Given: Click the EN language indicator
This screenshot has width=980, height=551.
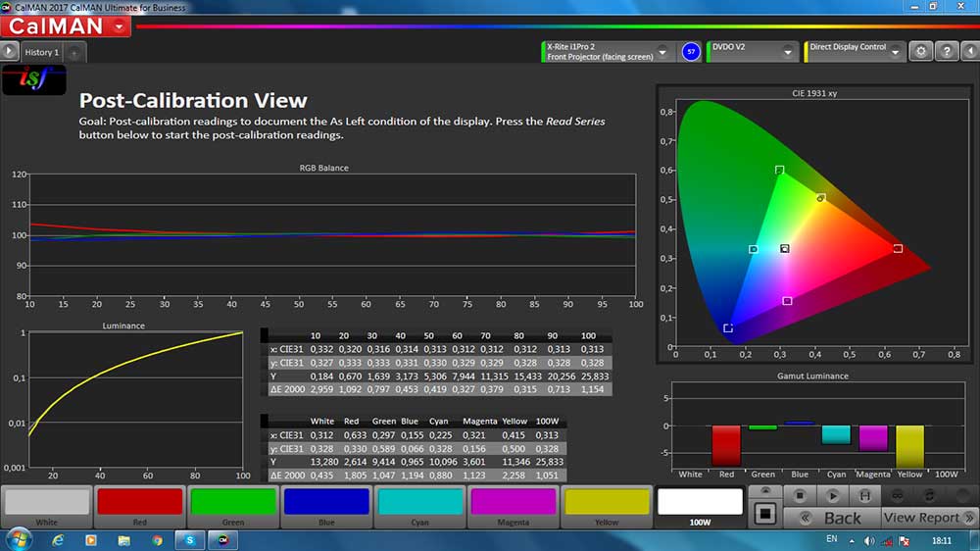Looking at the screenshot, I should [x=831, y=539].
